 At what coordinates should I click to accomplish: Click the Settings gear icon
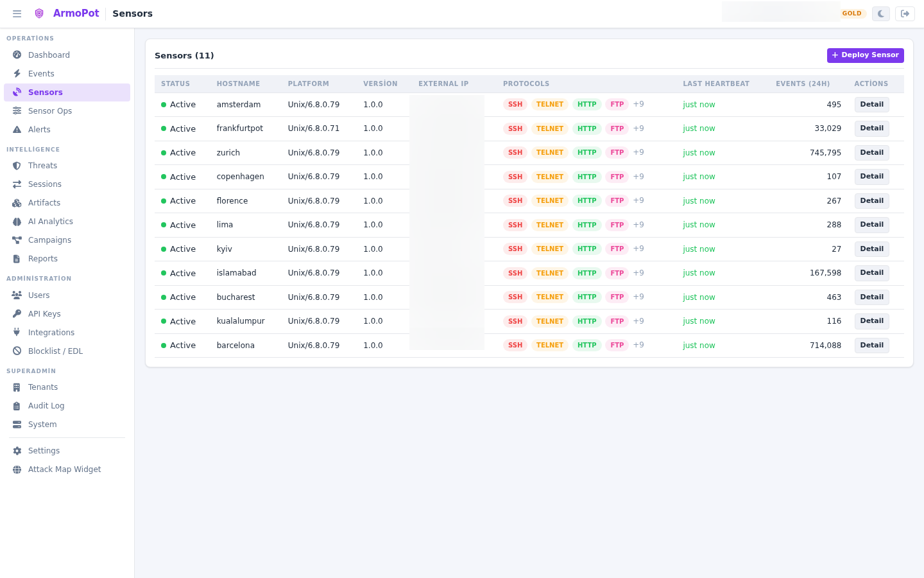(17, 451)
